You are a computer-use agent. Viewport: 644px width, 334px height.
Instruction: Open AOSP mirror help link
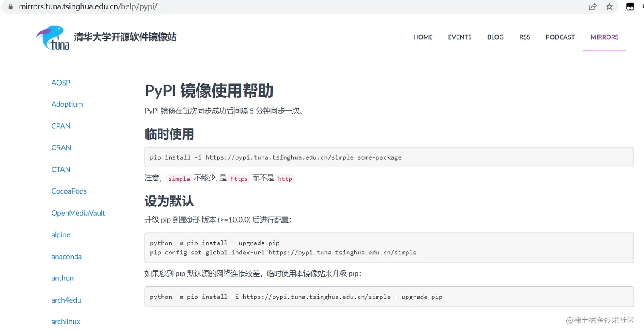[61, 83]
